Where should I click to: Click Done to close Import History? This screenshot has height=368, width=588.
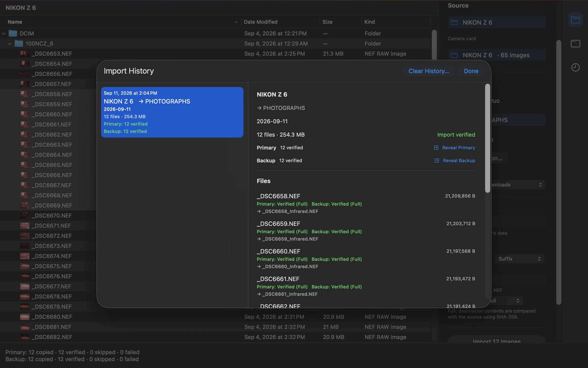tap(471, 71)
